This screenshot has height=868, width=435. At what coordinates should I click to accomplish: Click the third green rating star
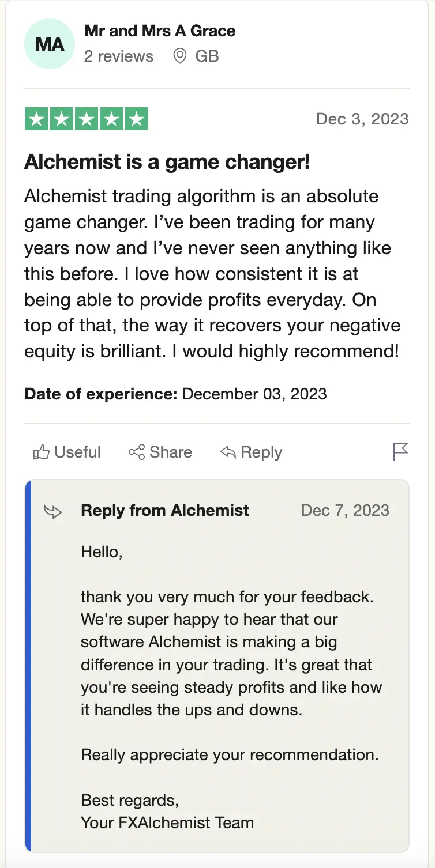click(87, 119)
